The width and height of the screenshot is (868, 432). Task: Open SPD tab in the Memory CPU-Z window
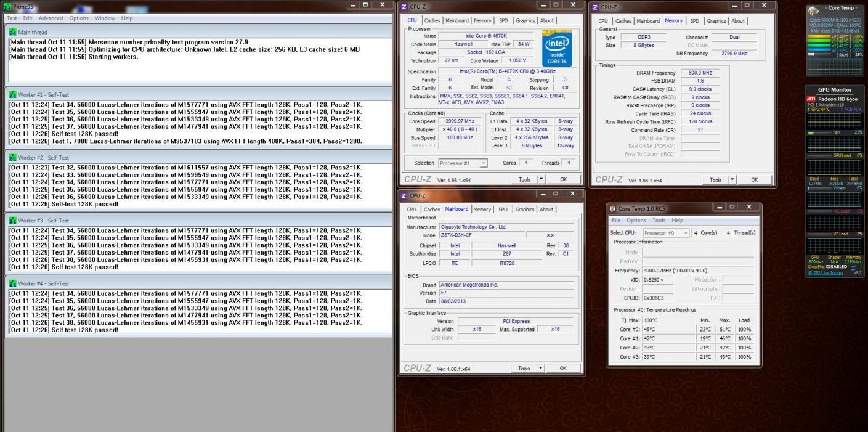coord(695,21)
